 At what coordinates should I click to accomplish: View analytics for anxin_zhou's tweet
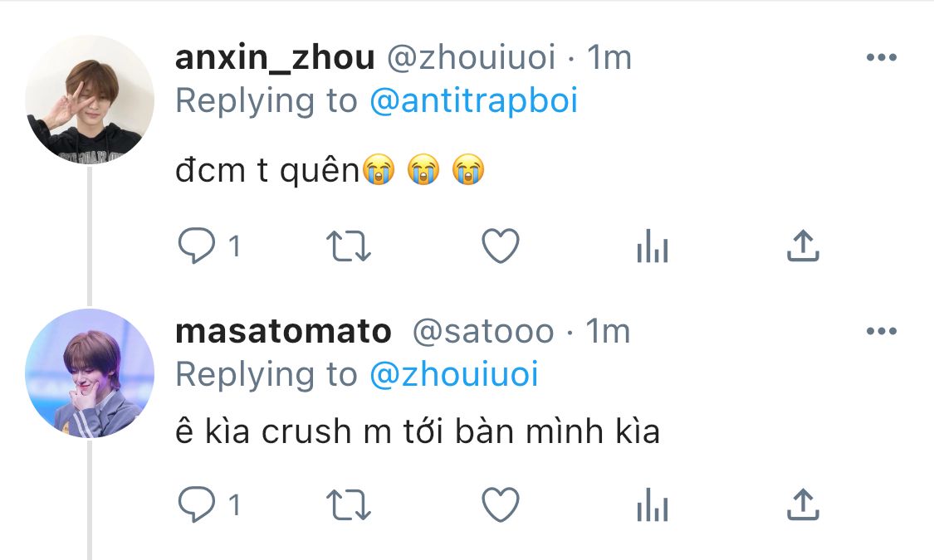pyautogui.click(x=652, y=246)
